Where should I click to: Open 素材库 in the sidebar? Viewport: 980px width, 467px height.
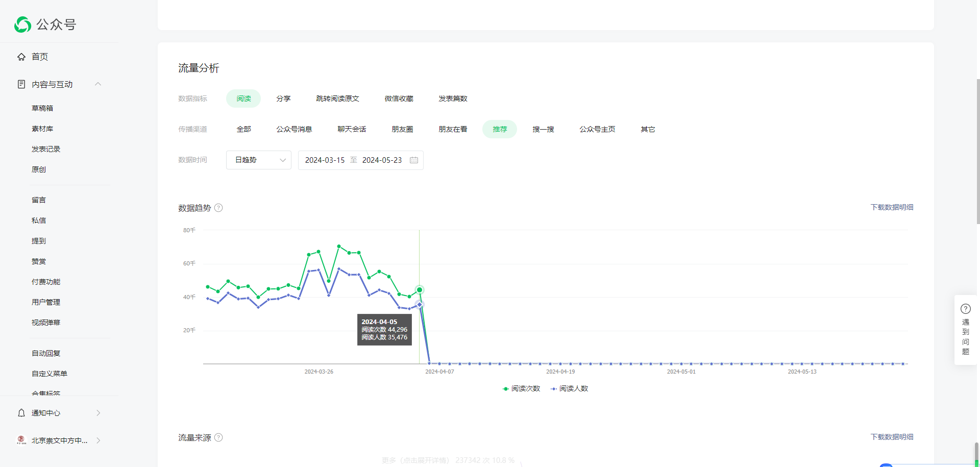click(42, 129)
